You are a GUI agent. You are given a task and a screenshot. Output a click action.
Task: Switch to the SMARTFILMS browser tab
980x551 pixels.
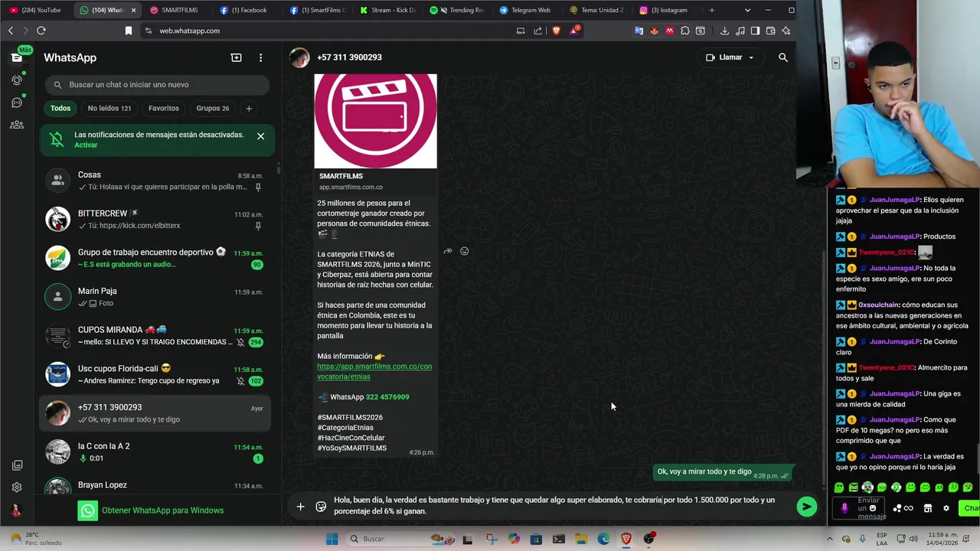(178, 10)
